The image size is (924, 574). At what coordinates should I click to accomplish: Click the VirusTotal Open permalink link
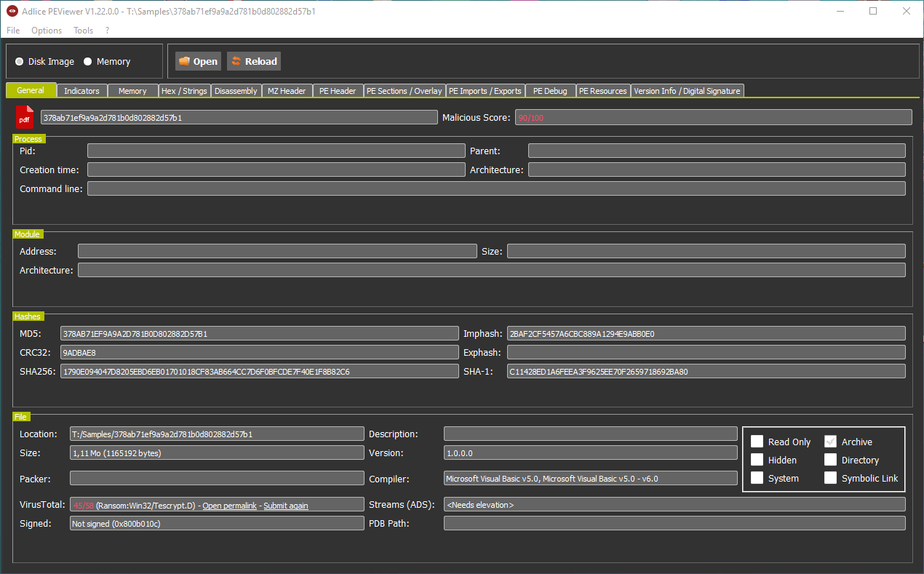click(x=229, y=505)
